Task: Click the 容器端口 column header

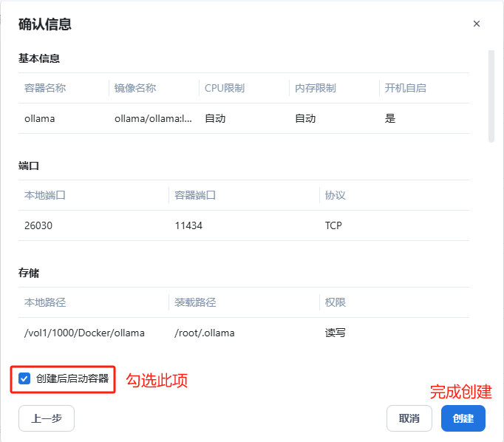Action: (x=195, y=195)
